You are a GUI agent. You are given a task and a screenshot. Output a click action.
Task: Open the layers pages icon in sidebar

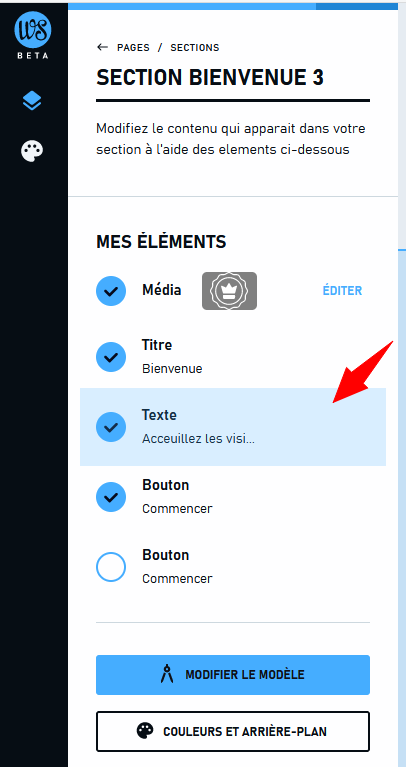pos(32,101)
